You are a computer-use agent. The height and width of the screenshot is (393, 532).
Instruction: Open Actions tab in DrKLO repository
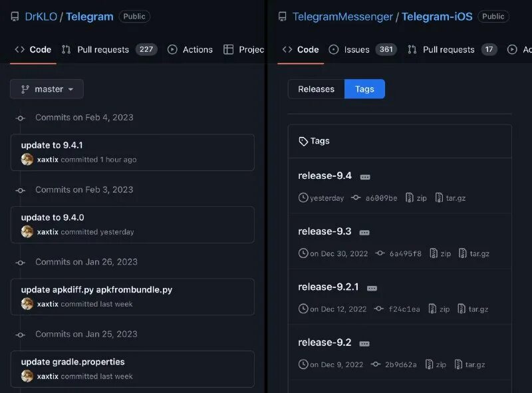click(x=190, y=50)
